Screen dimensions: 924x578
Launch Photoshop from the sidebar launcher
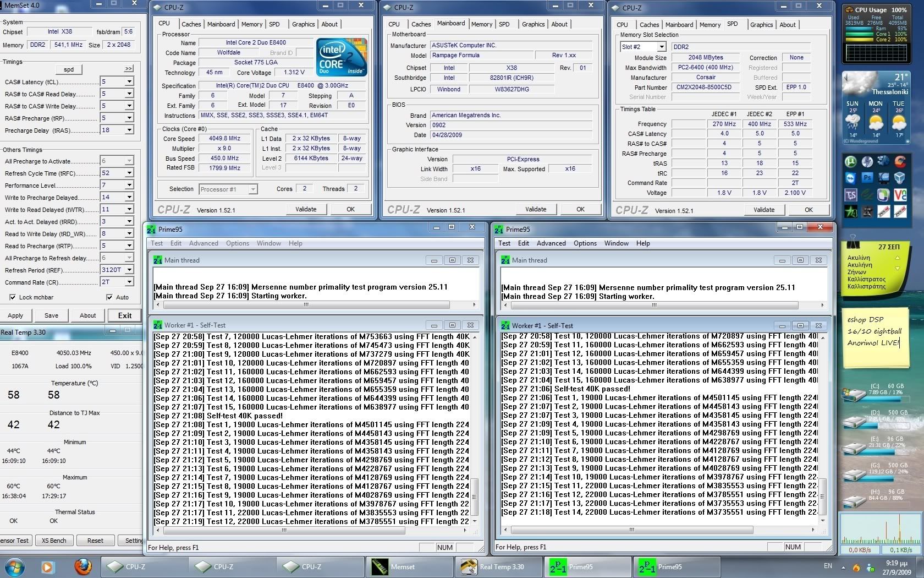coord(867,178)
